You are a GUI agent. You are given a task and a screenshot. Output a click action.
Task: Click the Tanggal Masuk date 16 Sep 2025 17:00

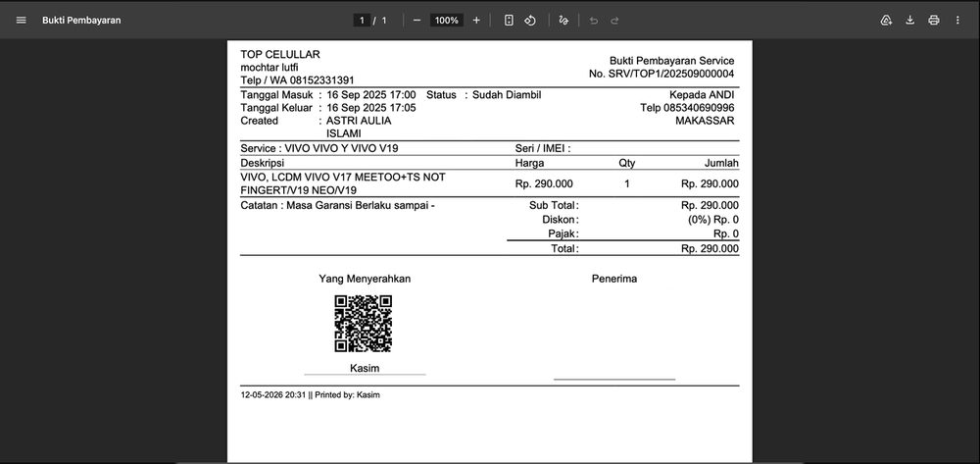[x=371, y=95]
